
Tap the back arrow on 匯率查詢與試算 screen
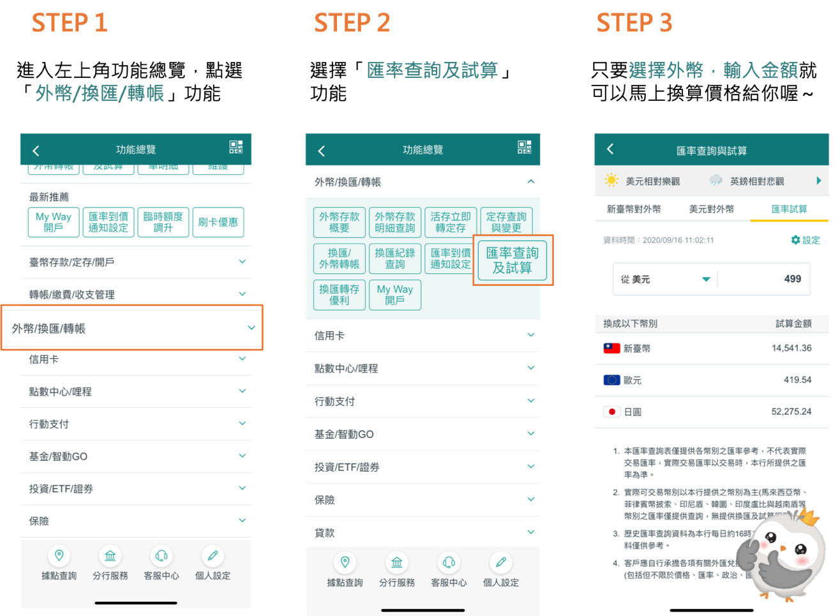pyautogui.click(x=610, y=149)
